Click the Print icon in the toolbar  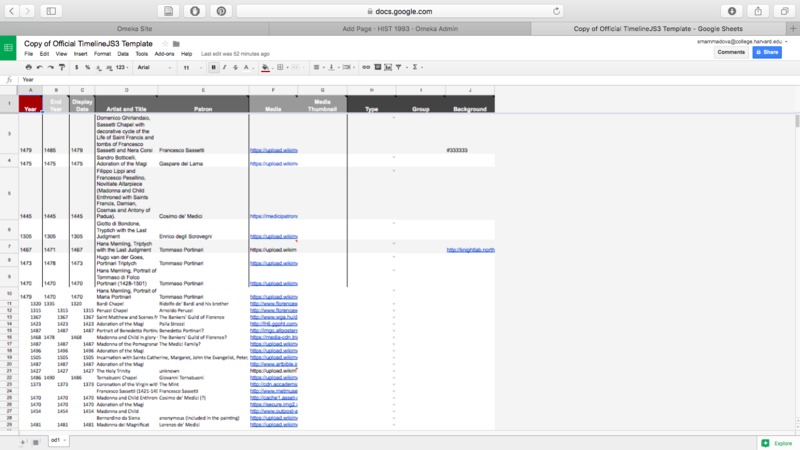(29, 67)
